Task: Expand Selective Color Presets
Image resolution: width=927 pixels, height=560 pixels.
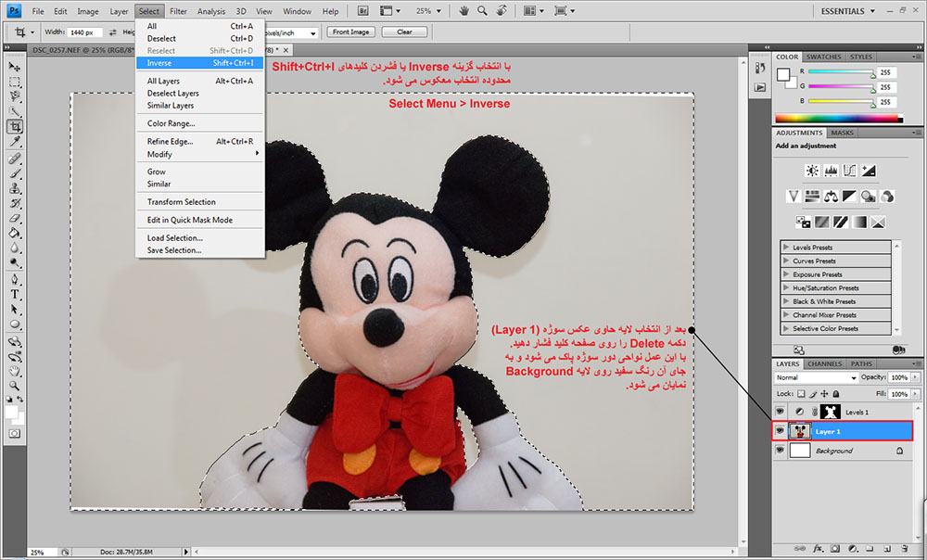Action: [786, 328]
